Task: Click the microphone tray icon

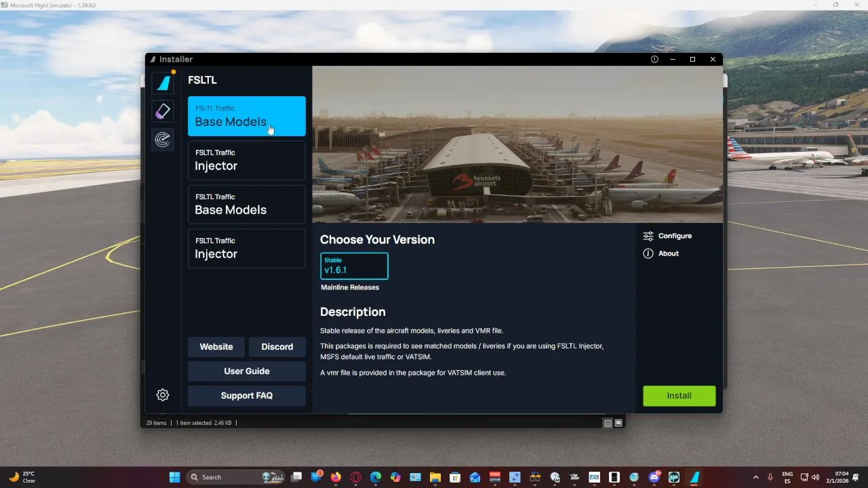Action: (x=770, y=477)
